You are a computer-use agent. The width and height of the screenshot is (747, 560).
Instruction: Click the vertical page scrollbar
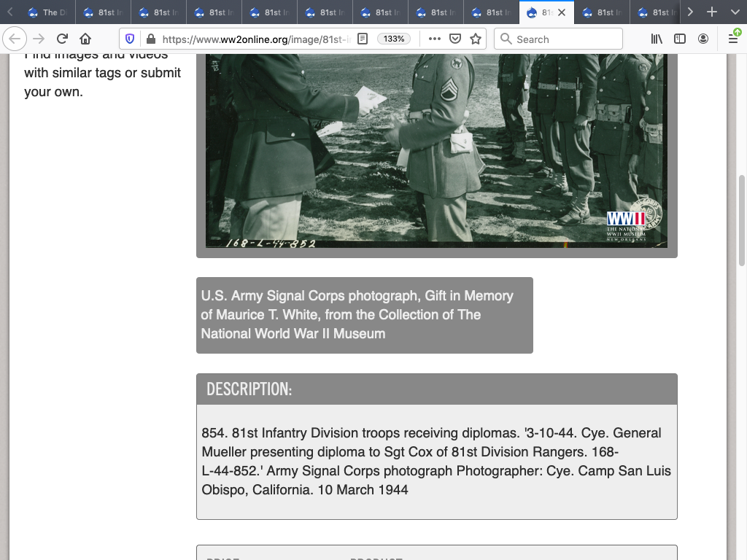coord(742,219)
